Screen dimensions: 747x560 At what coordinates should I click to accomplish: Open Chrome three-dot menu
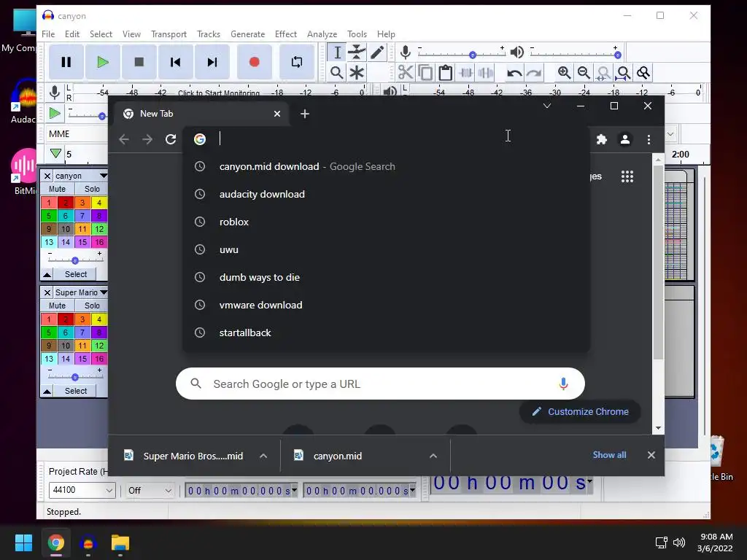(649, 139)
